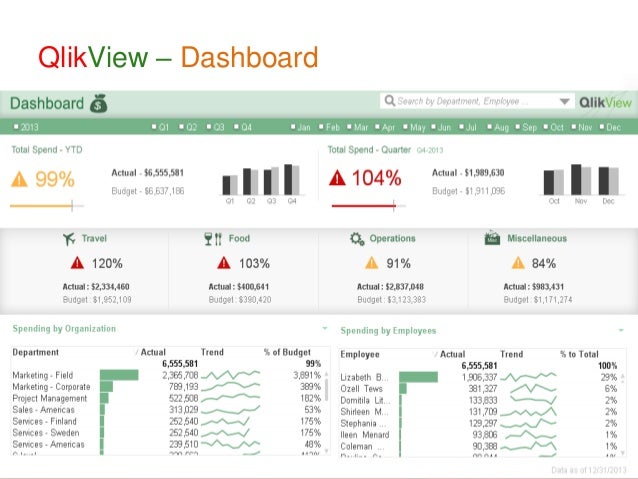Click the Total Spend YTD progress bar

click(x=47, y=206)
